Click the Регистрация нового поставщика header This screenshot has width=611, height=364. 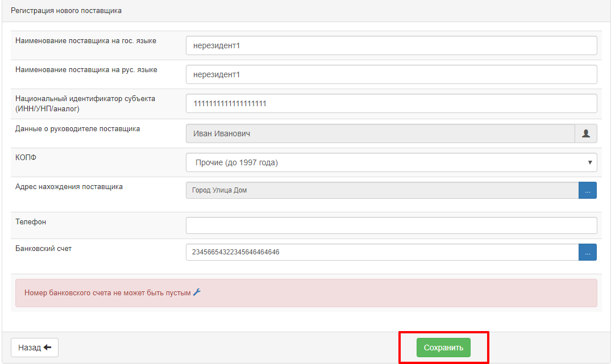pos(66,11)
